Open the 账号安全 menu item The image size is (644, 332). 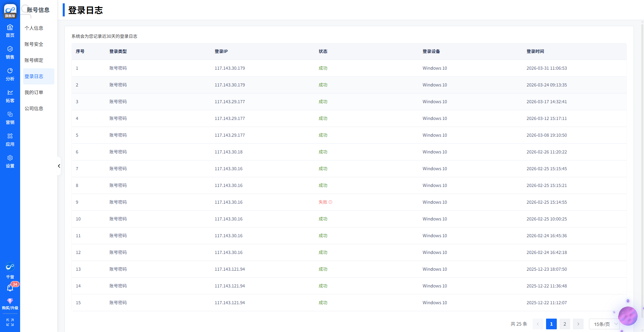coord(34,44)
